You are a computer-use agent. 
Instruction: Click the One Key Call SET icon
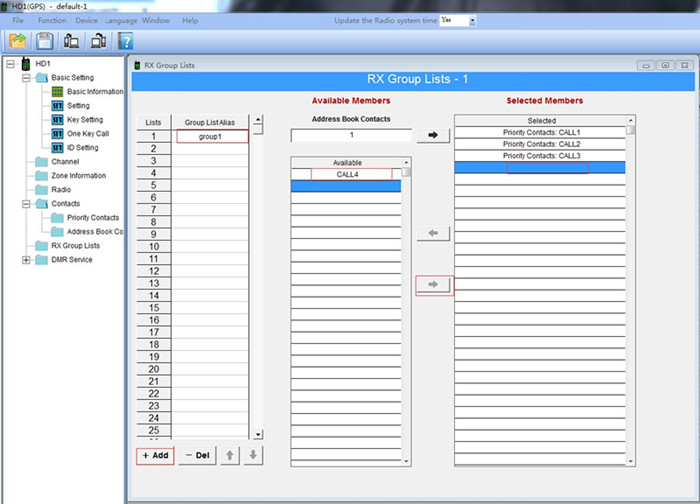pos(57,133)
